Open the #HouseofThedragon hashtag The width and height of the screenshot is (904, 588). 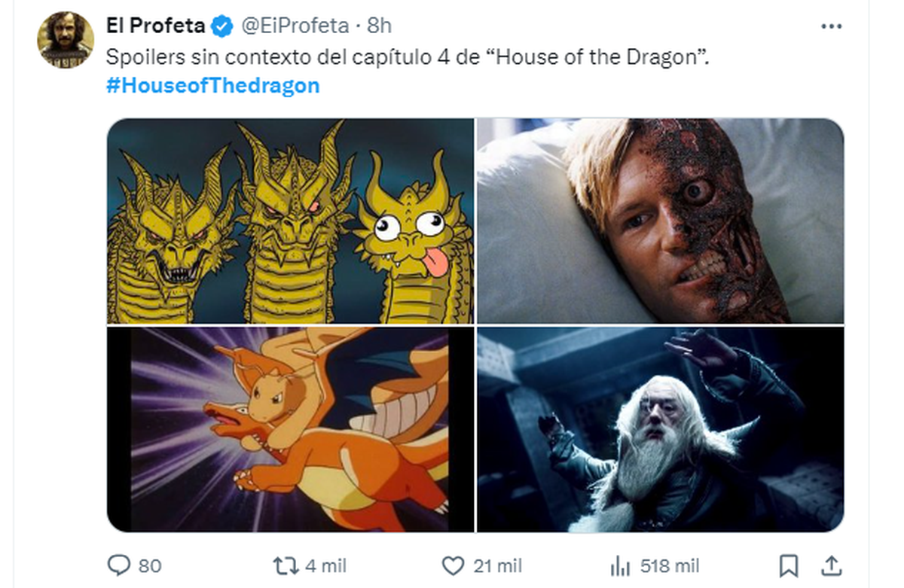212,85
